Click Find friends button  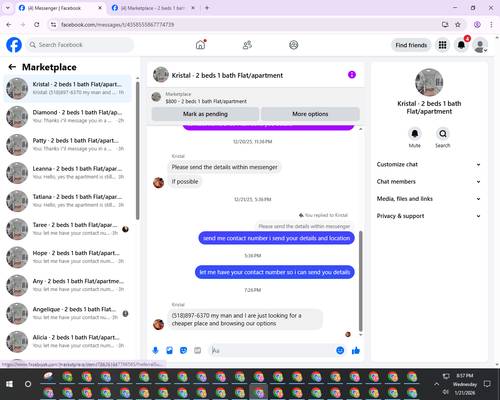pos(411,45)
